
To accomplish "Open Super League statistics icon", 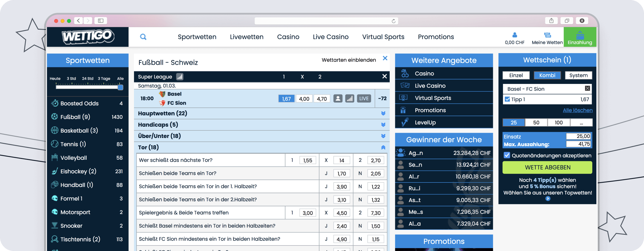I will click(180, 77).
